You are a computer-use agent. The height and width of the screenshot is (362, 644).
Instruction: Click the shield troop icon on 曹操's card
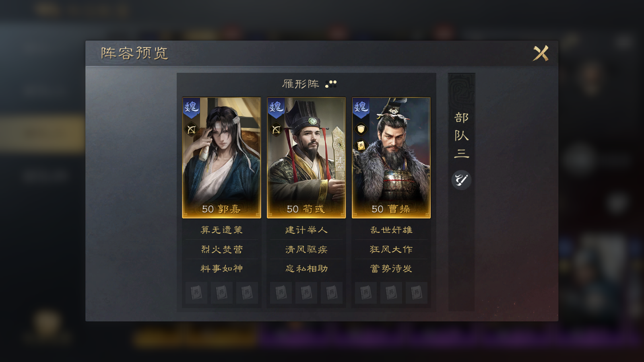click(x=361, y=129)
